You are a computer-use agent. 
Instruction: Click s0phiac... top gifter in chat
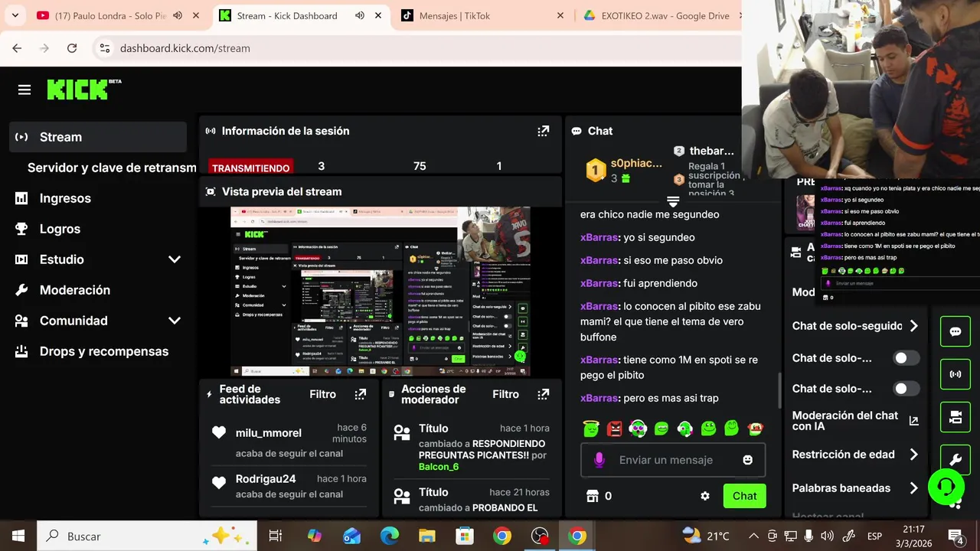coord(636,164)
